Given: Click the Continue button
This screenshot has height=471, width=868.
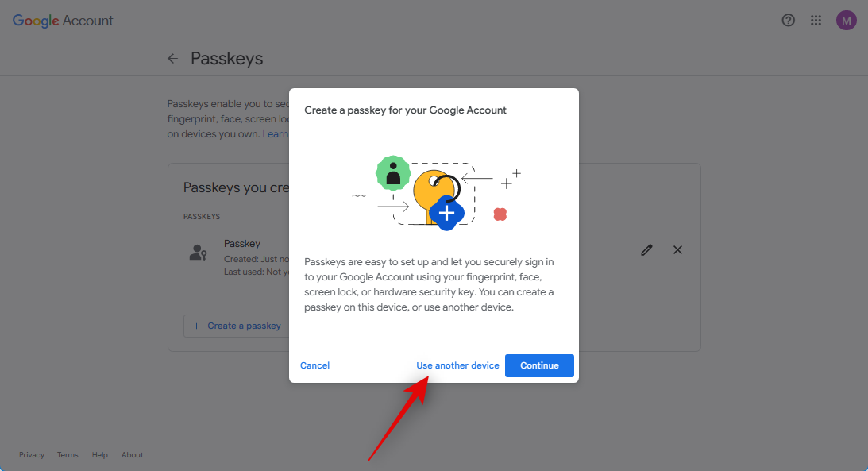Looking at the screenshot, I should [539, 365].
